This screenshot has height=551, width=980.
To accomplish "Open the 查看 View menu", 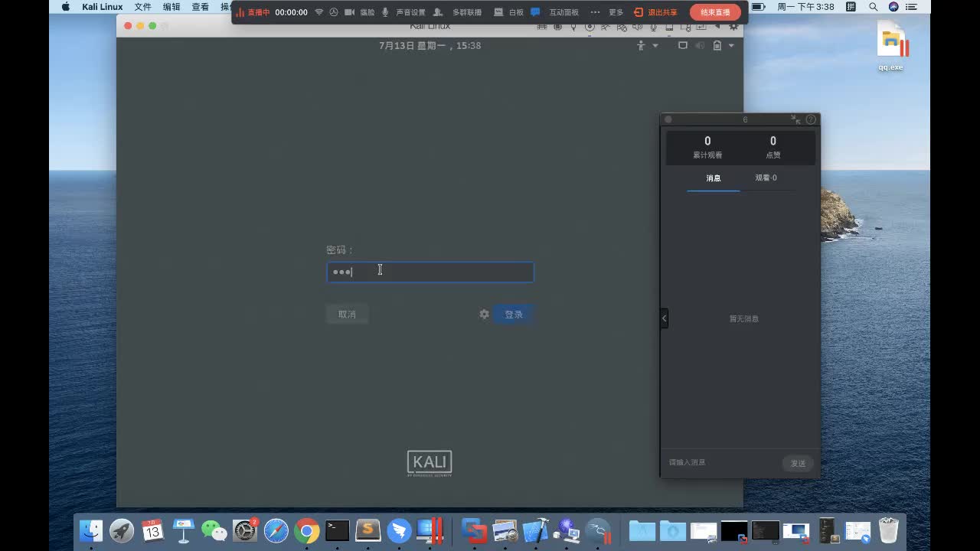I will 201,7.
